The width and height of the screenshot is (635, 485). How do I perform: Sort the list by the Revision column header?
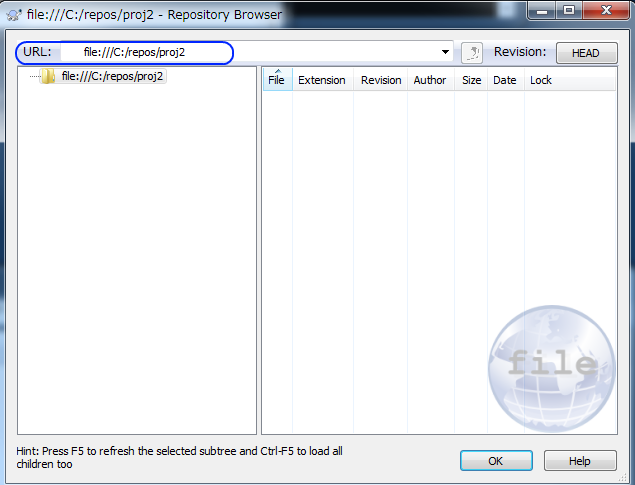pos(381,80)
